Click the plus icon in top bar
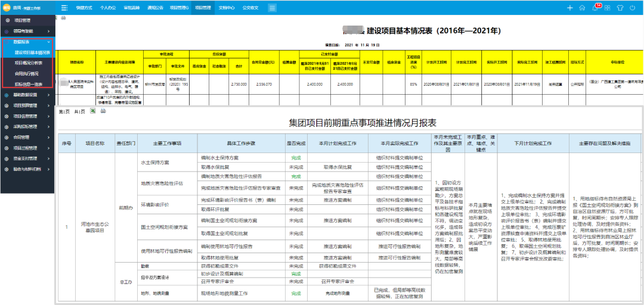Viewport: 644px width, 305px height. point(569,8)
